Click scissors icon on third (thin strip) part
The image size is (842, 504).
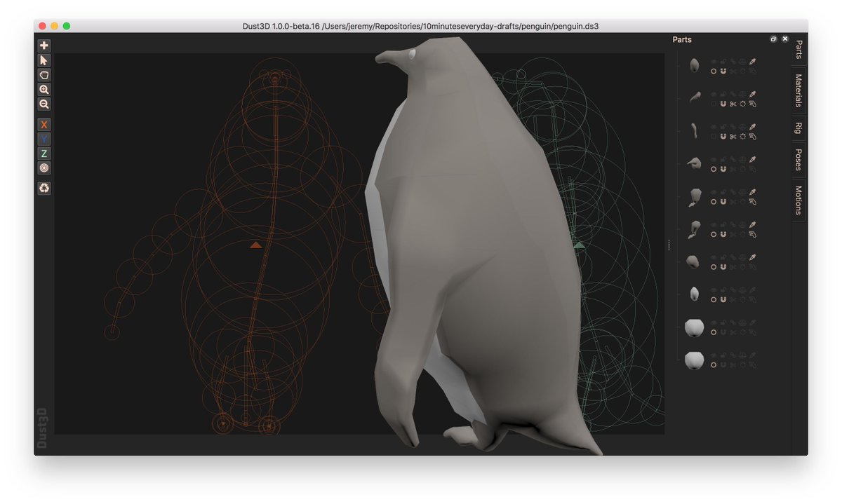click(x=733, y=136)
